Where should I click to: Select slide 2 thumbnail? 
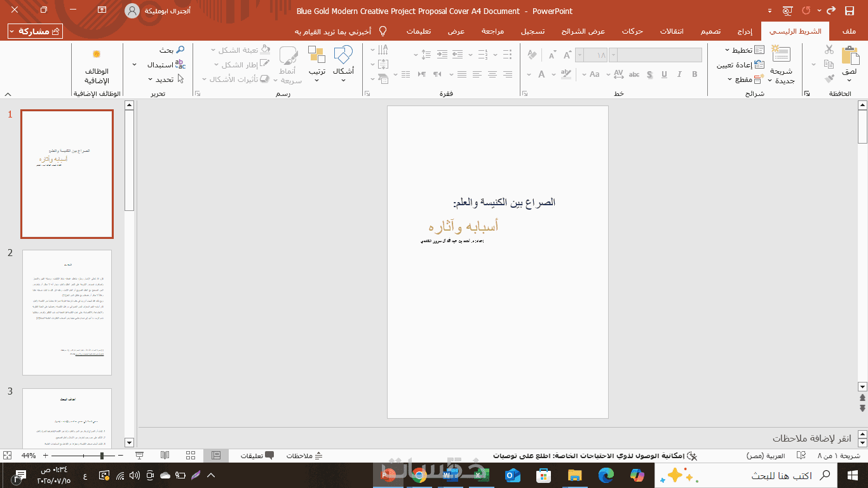[x=67, y=313]
